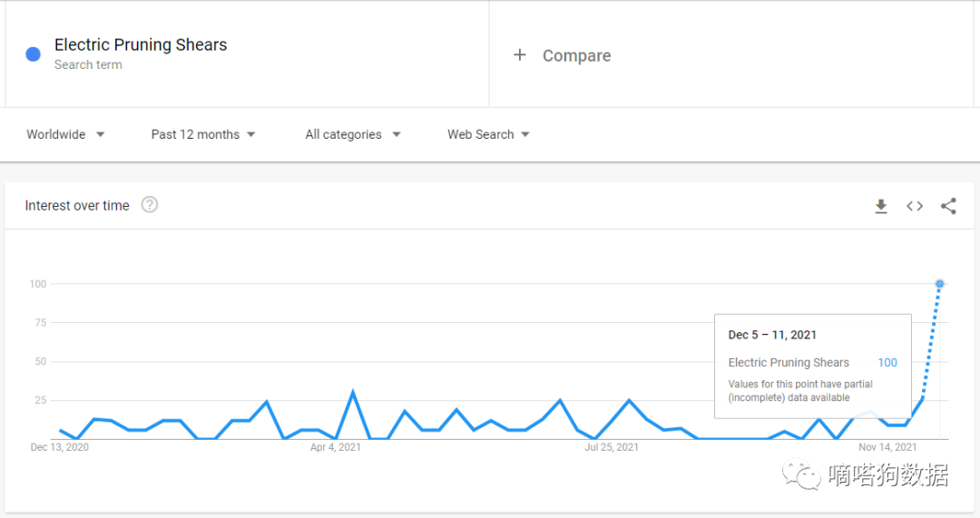Expand the Worldwide region dropdown

(x=65, y=134)
